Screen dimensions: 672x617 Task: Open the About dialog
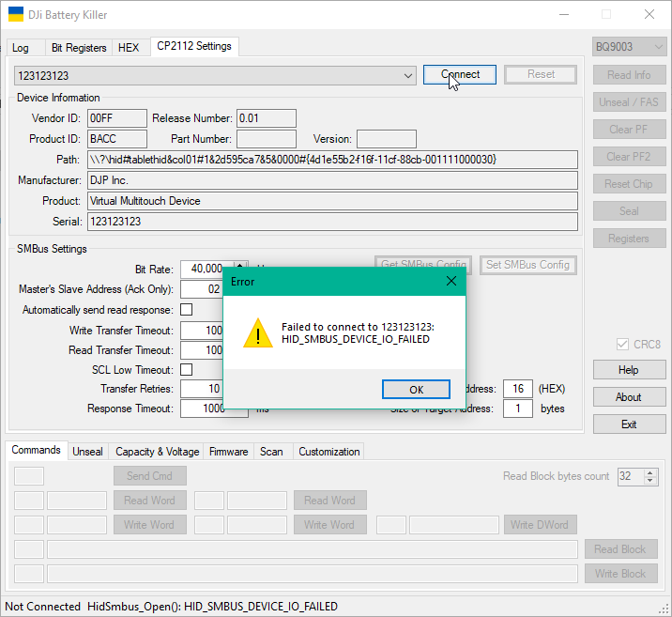[x=629, y=397]
